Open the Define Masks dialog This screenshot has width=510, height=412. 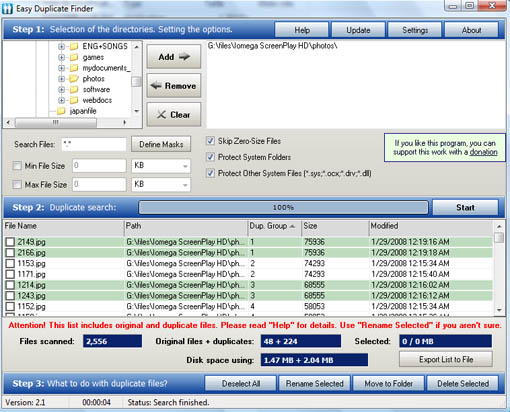(161, 144)
